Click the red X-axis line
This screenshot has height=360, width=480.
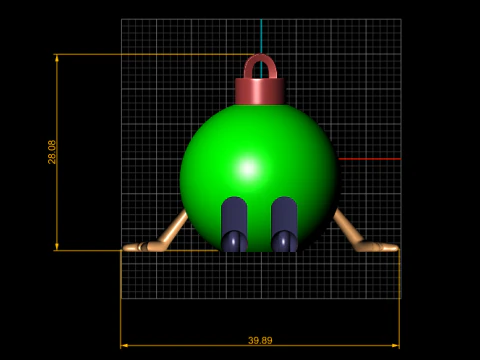[369, 159]
